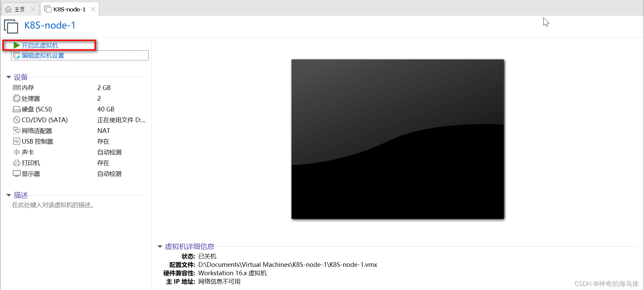Open the 处理器 processor entry
The image size is (644, 290).
coord(31,98)
